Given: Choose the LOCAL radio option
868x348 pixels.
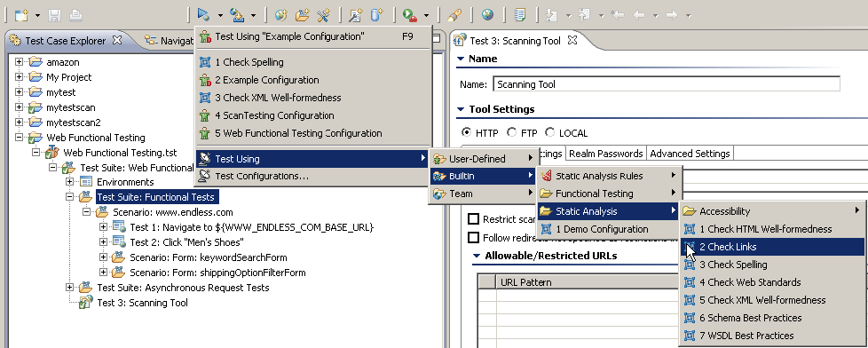Looking at the screenshot, I should (x=549, y=132).
